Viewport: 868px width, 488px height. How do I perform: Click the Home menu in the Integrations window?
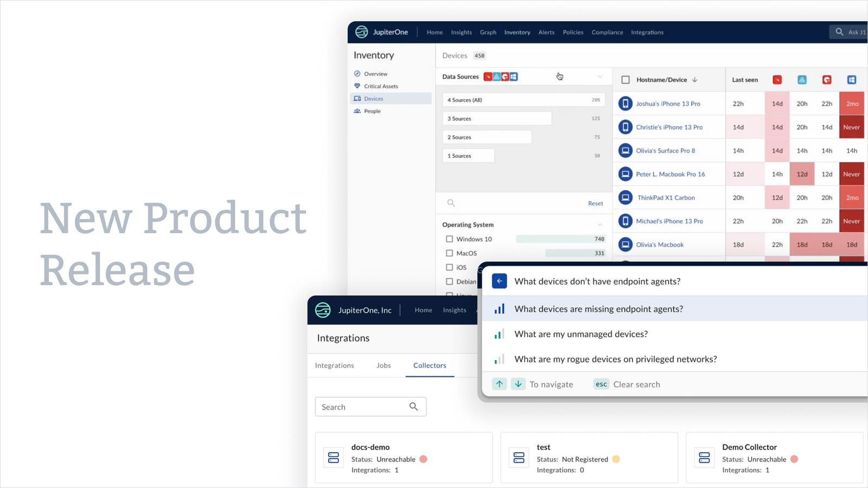(x=423, y=310)
